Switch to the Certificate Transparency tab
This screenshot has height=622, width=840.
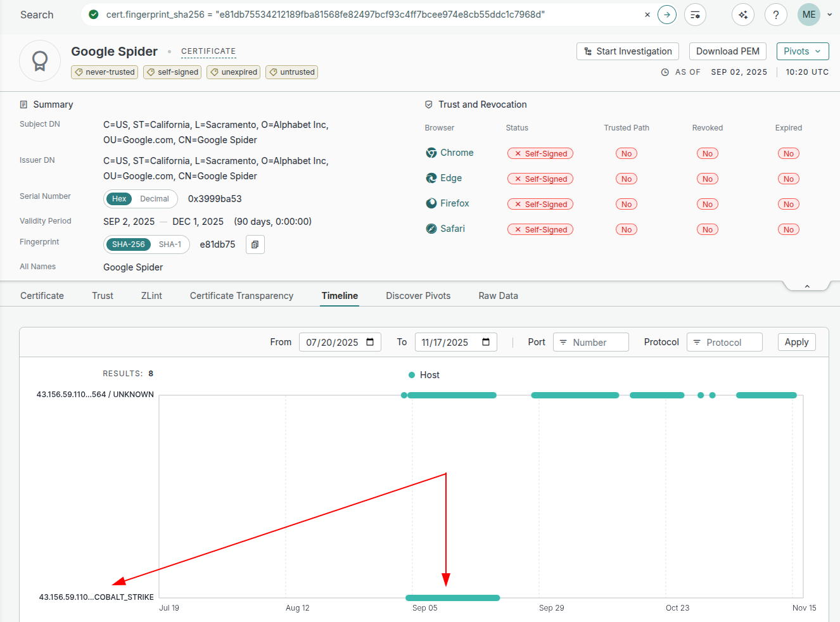[241, 296]
